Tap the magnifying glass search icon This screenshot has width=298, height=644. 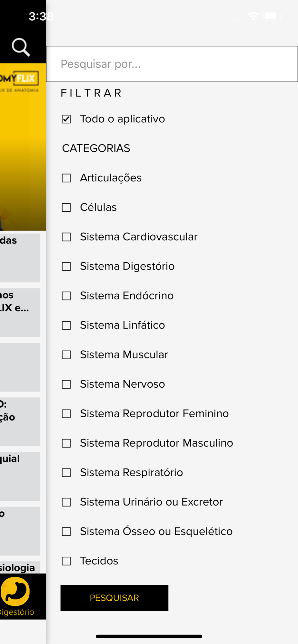coord(21,47)
